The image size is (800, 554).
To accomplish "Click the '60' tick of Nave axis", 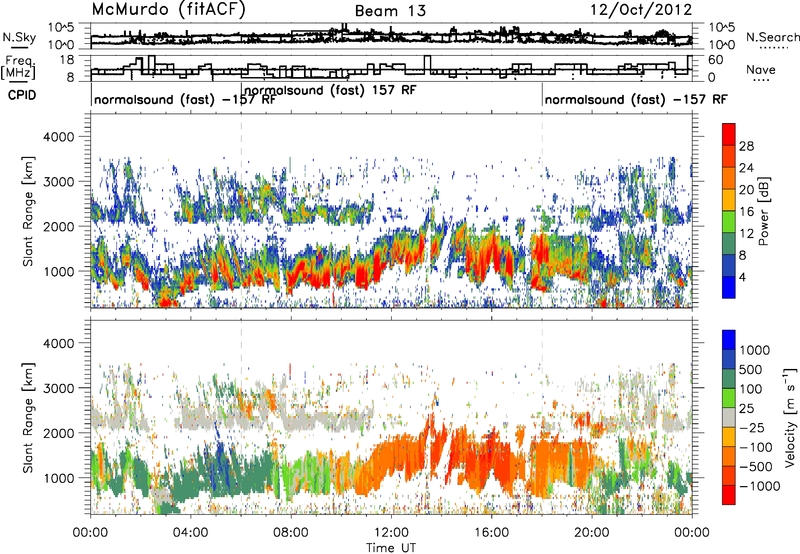I will [716, 60].
